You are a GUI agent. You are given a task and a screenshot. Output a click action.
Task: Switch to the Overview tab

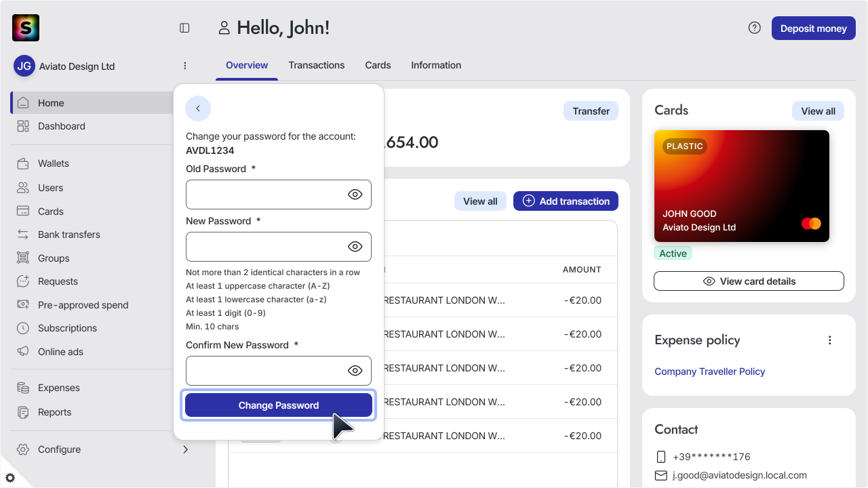pos(247,65)
